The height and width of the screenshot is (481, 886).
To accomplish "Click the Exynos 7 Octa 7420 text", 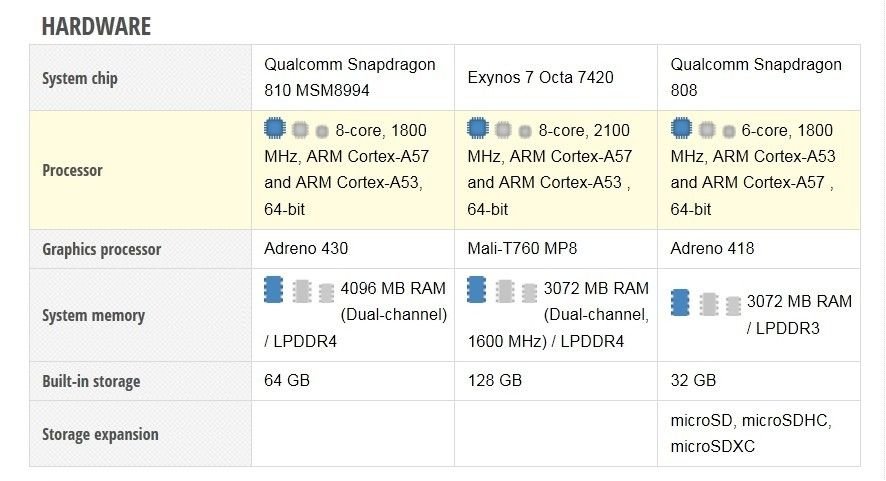I will [540, 77].
